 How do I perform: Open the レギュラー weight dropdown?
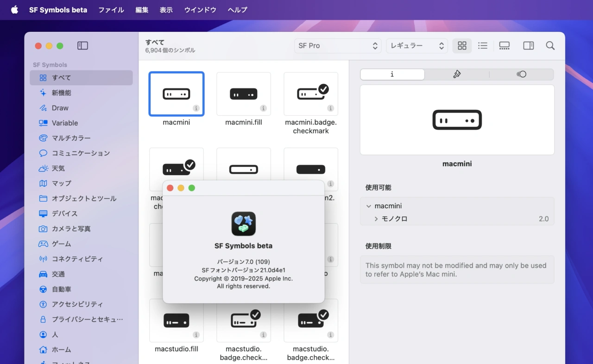pyautogui.click(x=417, y=45)
